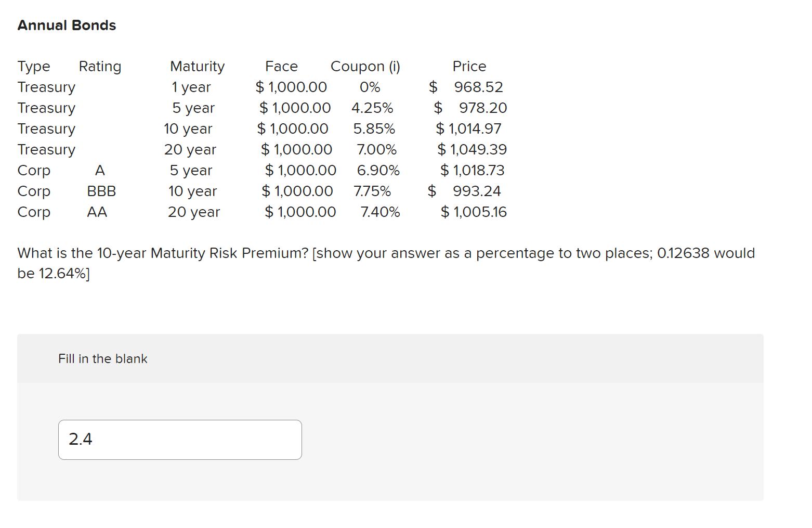The height and width of the screenshot is (528, 812).
Task: Select the text 2.4 in the answer box
Action: click(x=81, y=440)
